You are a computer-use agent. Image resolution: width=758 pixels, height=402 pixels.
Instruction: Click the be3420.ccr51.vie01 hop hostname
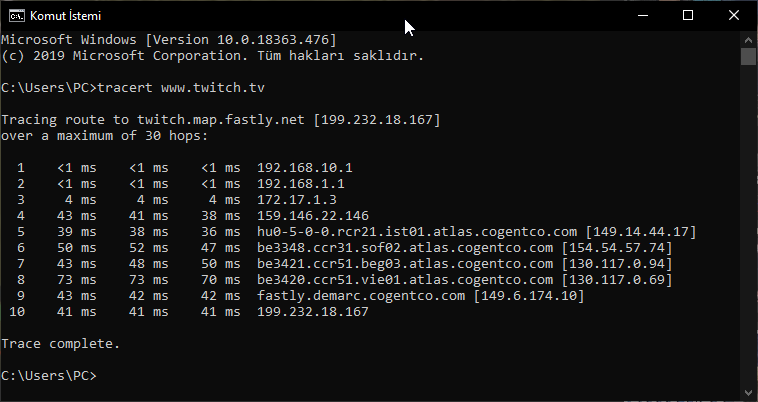(x=405, y=280)
